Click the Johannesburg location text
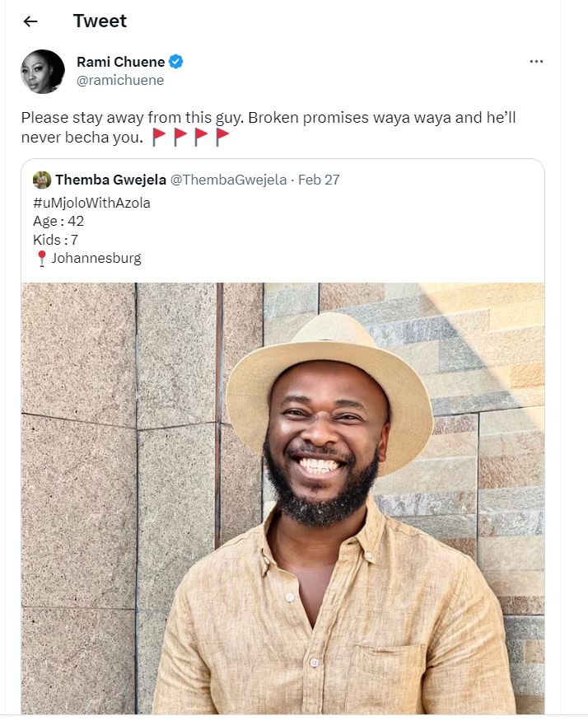 (x=96, y=258)
